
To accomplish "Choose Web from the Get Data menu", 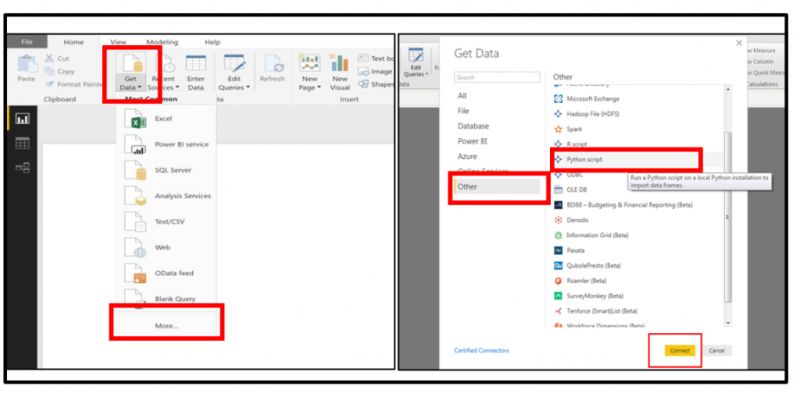I will click(x=167, y=248).
